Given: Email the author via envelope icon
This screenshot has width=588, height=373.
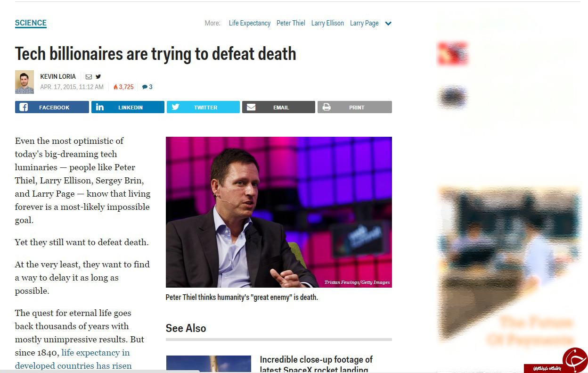Looking at the screenshot, I should pos(89,76).
